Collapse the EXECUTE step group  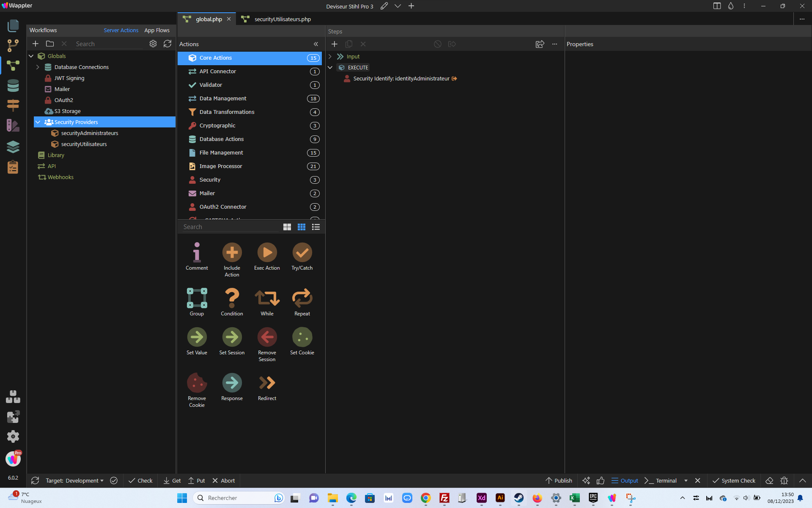[330, 67]
